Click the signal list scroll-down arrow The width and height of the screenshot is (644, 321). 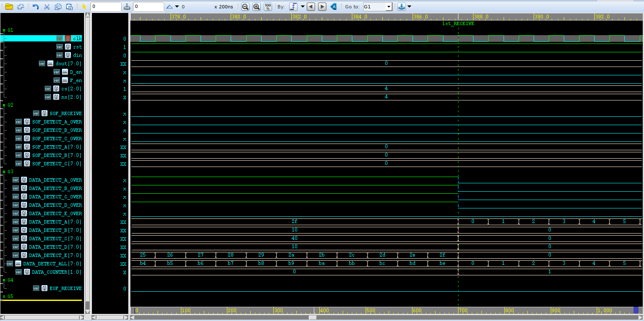87,311
